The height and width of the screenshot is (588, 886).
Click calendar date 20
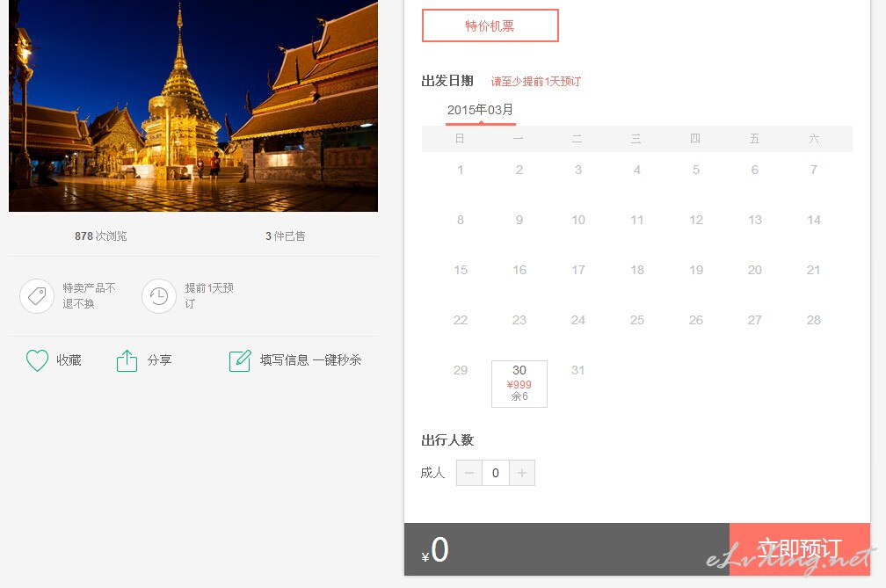(x=755, y=270)
